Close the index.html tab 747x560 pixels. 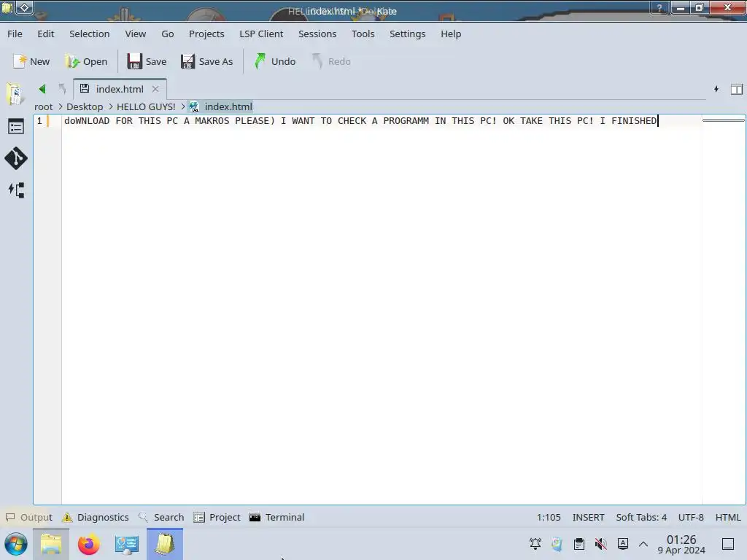pyautogui.click(x=155, y=89)
